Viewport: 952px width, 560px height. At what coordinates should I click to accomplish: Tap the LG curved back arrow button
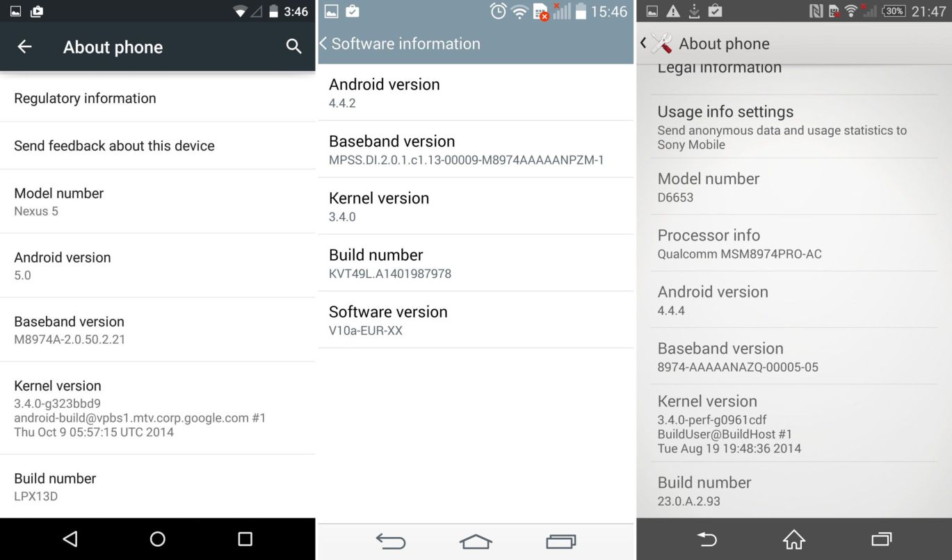(x=391, y=541)
